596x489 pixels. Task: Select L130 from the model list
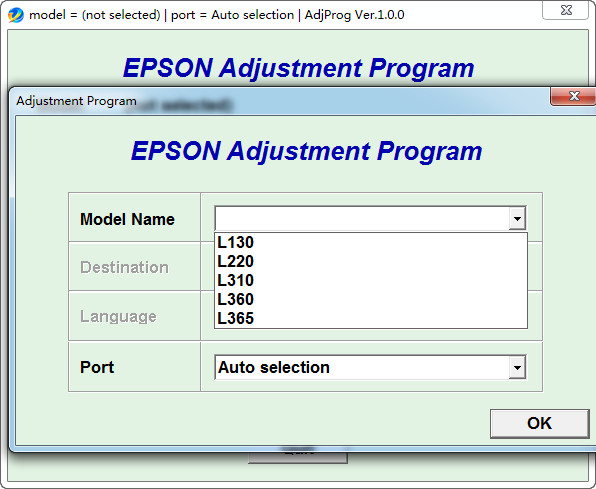point(371,242)
